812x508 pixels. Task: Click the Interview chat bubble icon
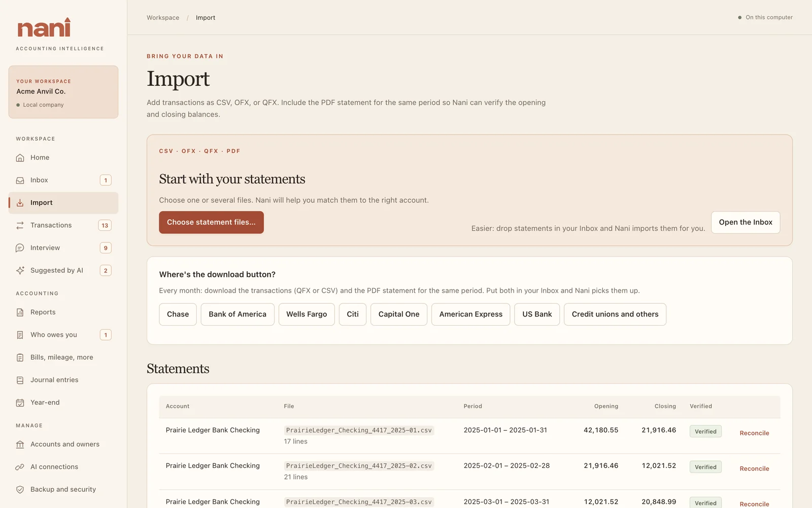tap(20, 248)
